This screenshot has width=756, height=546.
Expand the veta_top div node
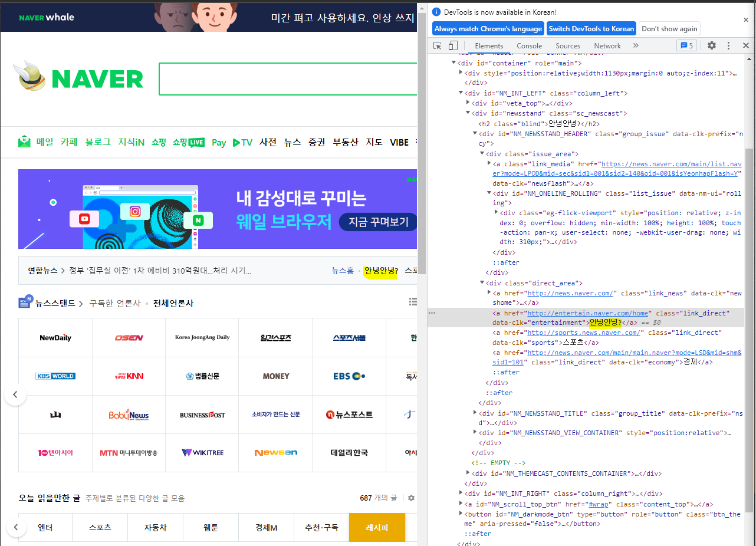468,103
